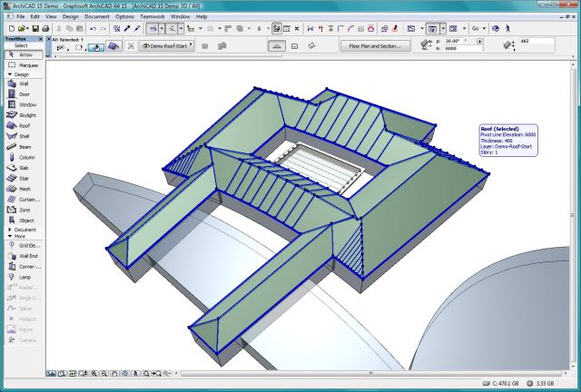
Task: Open the File menu
Action: (21, 16)
